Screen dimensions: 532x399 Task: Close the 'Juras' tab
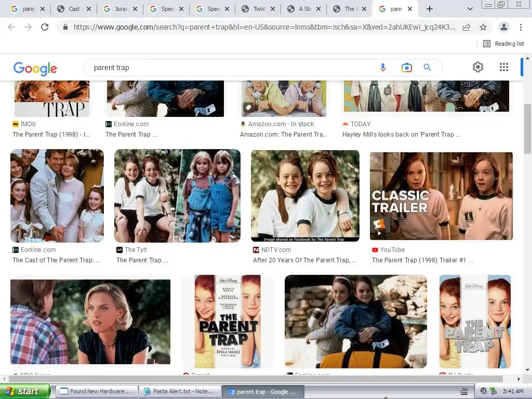[x=135, y=9]
